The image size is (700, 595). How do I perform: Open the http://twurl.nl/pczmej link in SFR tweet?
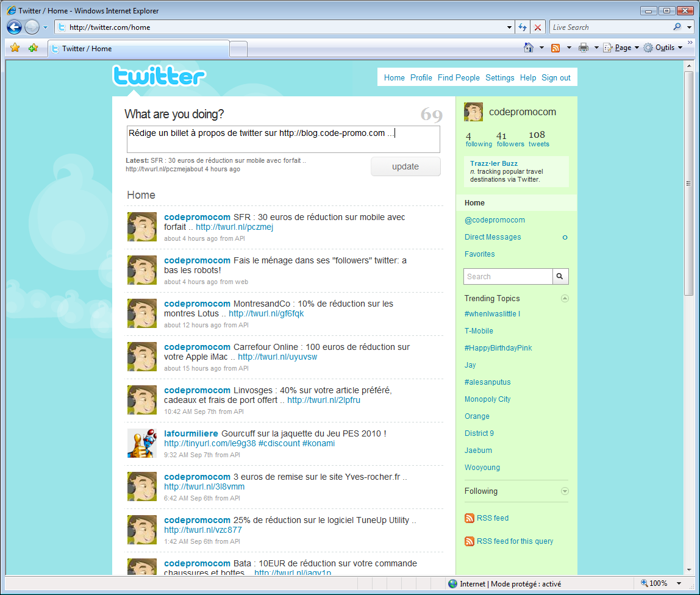pyautogui.click(x=234, y=227)
